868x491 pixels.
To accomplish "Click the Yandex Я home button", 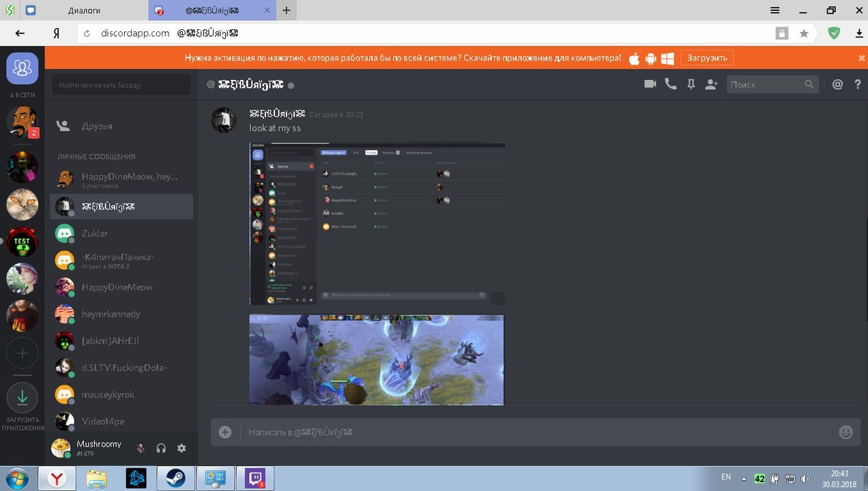I will (57, 33).
